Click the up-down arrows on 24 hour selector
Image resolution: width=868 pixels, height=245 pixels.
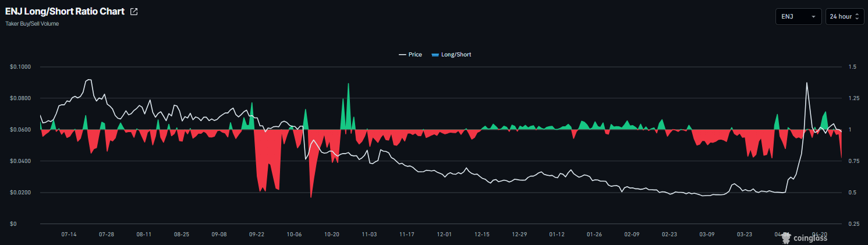pos(858,17)
